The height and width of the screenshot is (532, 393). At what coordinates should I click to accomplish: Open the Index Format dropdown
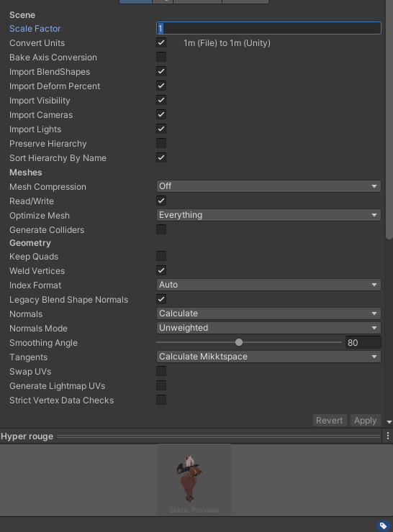[x=268, y=285]
